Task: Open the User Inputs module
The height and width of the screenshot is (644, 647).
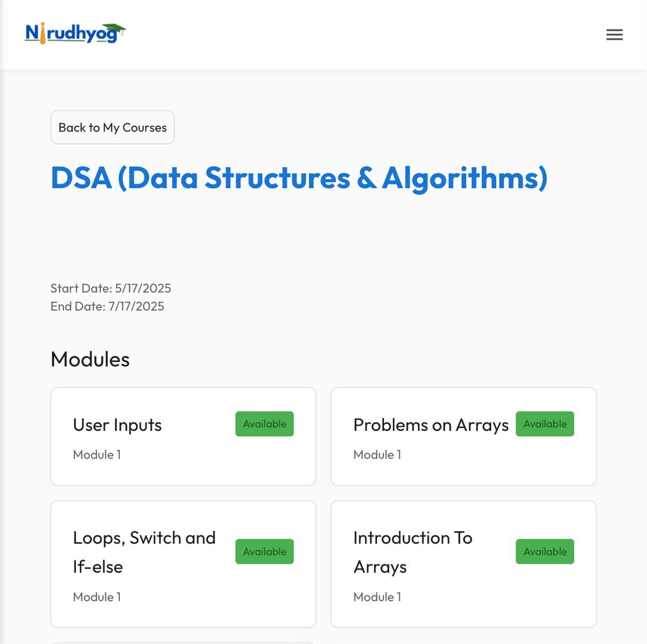Action: pos(118,426)
